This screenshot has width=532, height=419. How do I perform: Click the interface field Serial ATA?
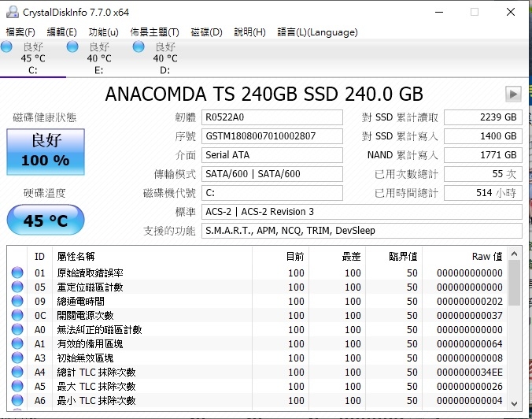(x=272, y=155)
